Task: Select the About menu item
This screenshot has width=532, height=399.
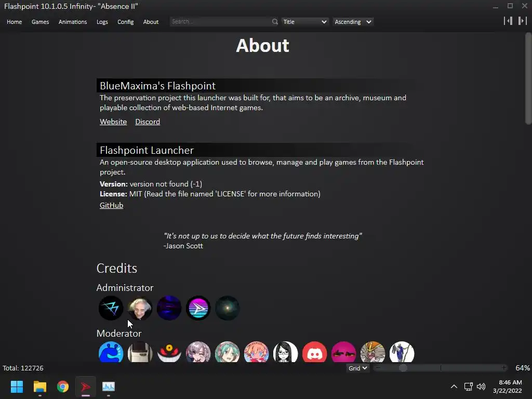Action: point(151,22)
